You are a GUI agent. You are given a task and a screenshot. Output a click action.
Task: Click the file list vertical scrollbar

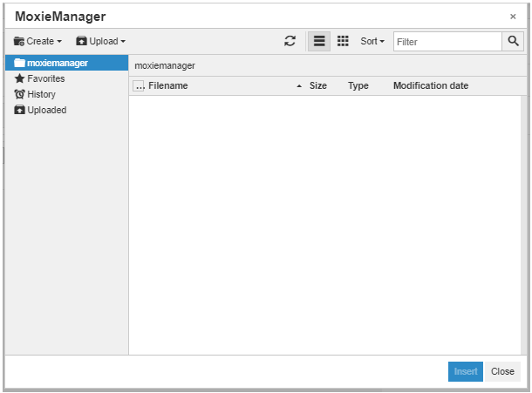click(x=524, y=225)
